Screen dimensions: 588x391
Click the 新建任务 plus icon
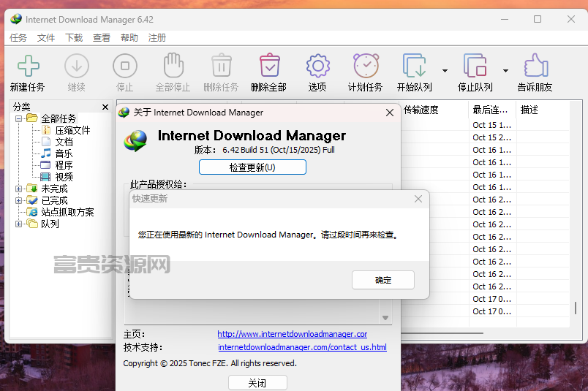[28, 66]
